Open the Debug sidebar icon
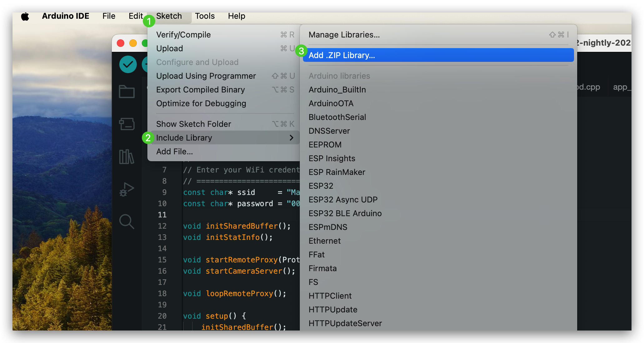This screenshot has height=343, width=644. tap(127, 189)
